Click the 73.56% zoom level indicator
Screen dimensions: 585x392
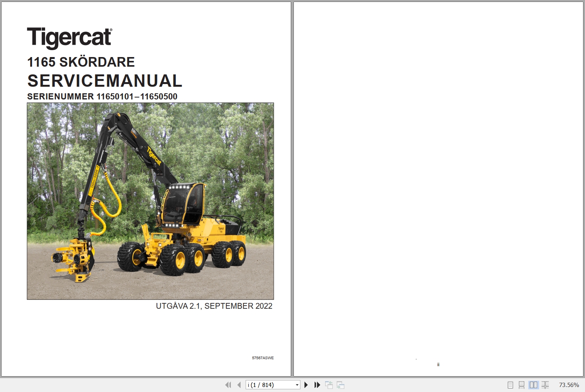[x=569, y=385]
